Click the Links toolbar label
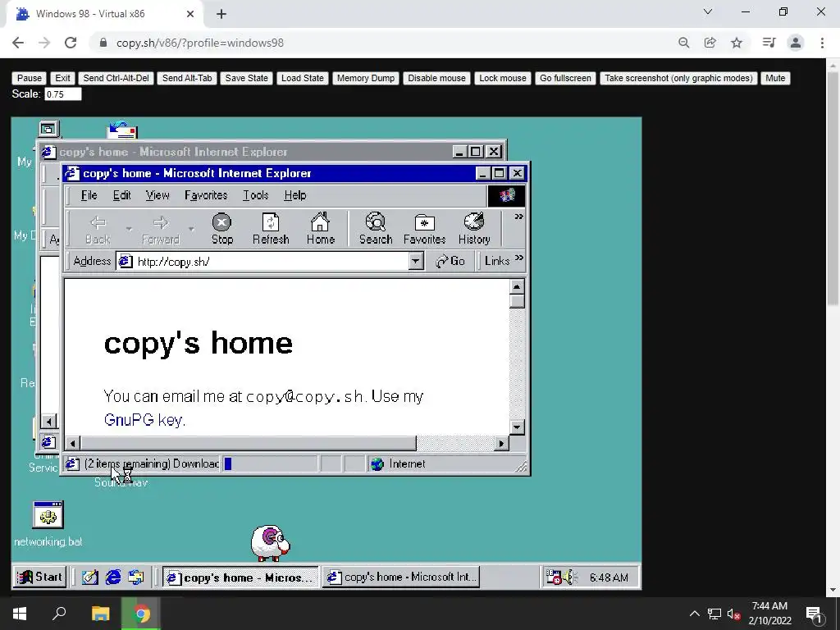840x630 pixels. click(496, 261)
